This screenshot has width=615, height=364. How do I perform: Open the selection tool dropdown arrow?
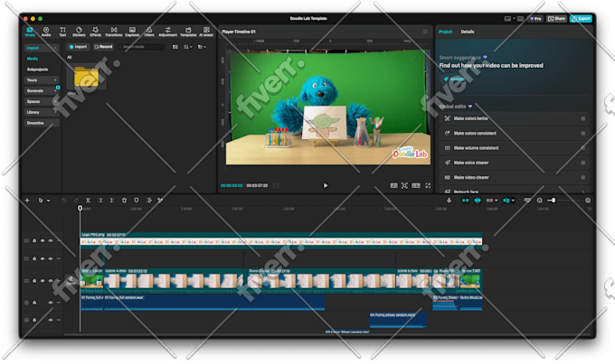point(49,201)
